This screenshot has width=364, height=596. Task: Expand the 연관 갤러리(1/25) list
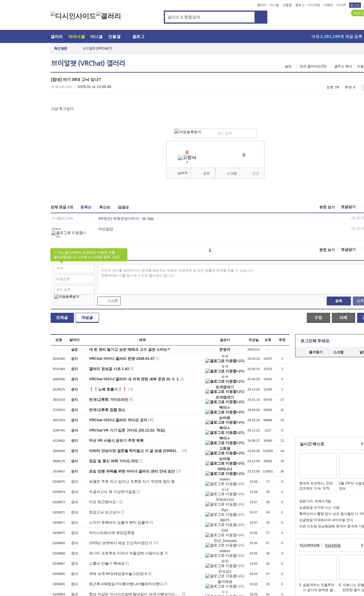coord(313,66)
